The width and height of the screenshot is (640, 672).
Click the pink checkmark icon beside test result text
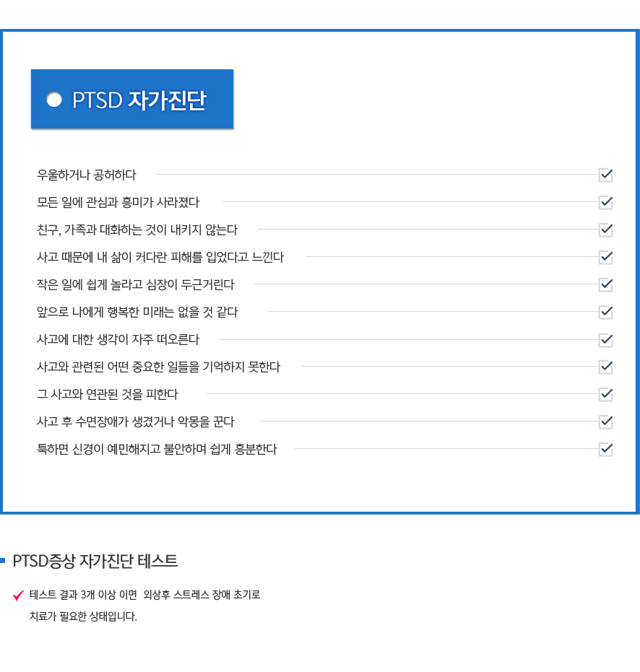point(19,595)
